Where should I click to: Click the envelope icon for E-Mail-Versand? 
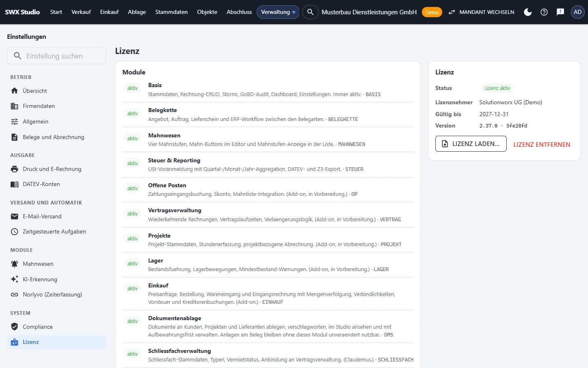(15, 216)
